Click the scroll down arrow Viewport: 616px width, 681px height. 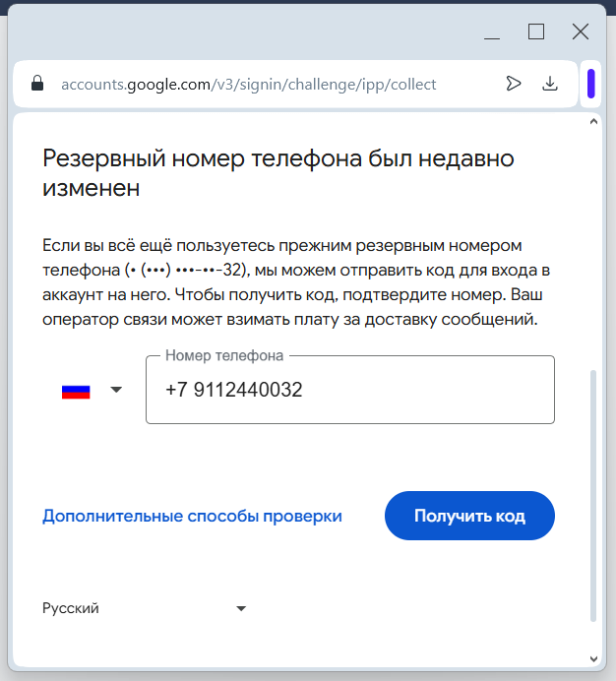593,658
